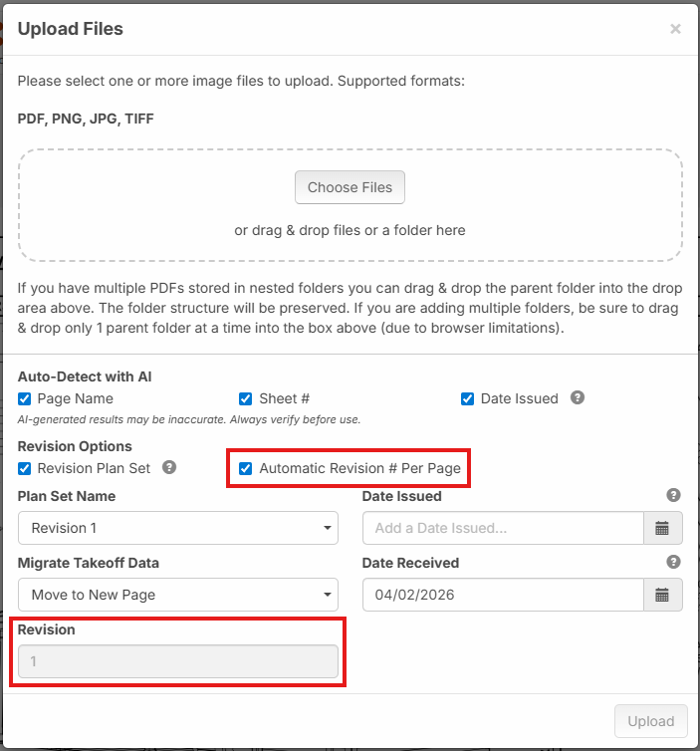Click the Date Received field showing 04/02/2026
700x751 pixels.
503,595
